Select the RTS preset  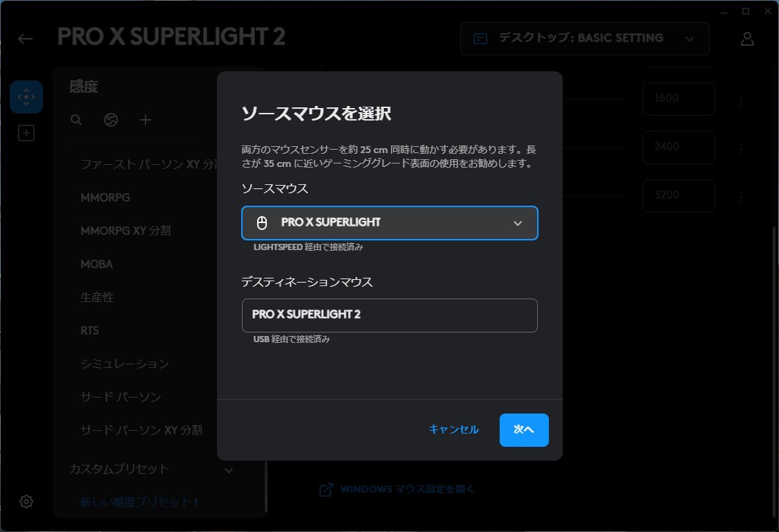point(90,330)
